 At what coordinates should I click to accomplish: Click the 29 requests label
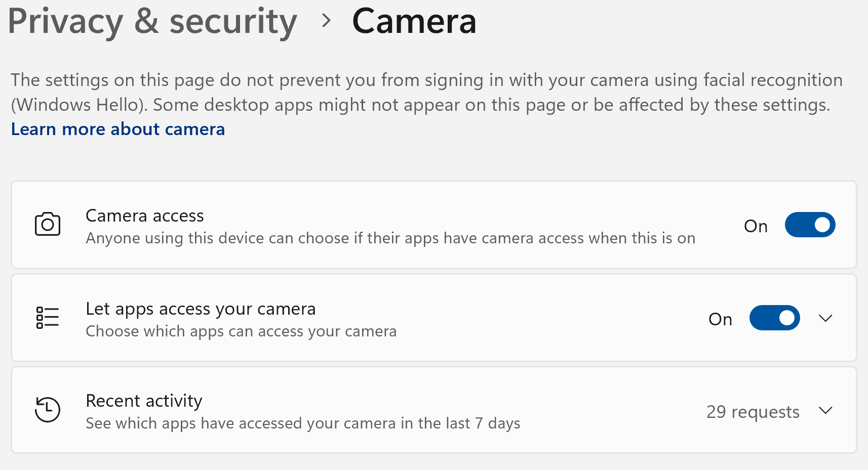[x=753, y=411]
